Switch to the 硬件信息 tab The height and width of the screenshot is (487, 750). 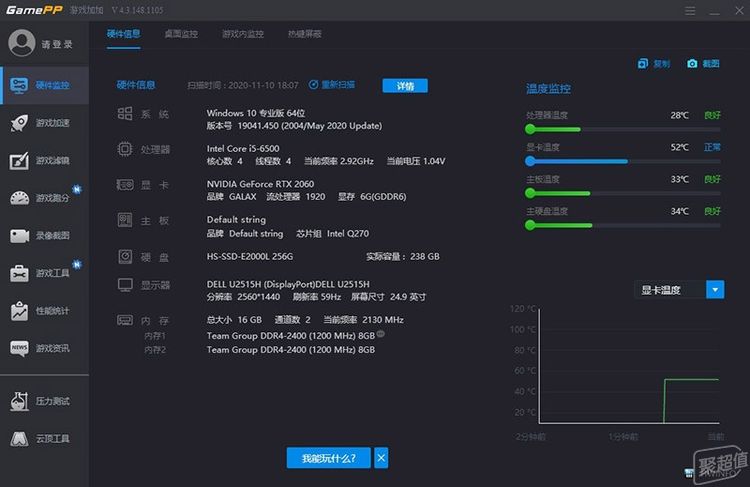point(123,34)
